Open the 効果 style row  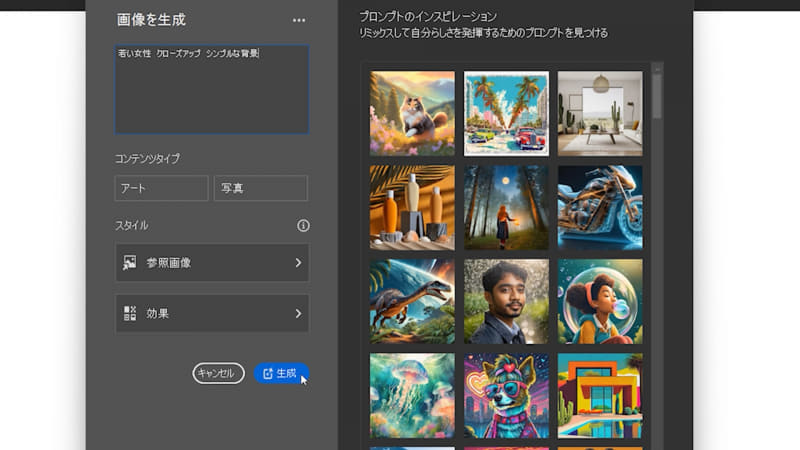coord(212,313)
